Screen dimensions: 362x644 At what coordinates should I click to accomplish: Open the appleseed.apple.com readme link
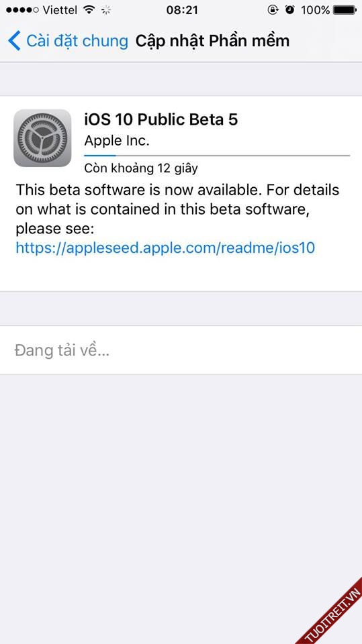[x=165, y=248]
